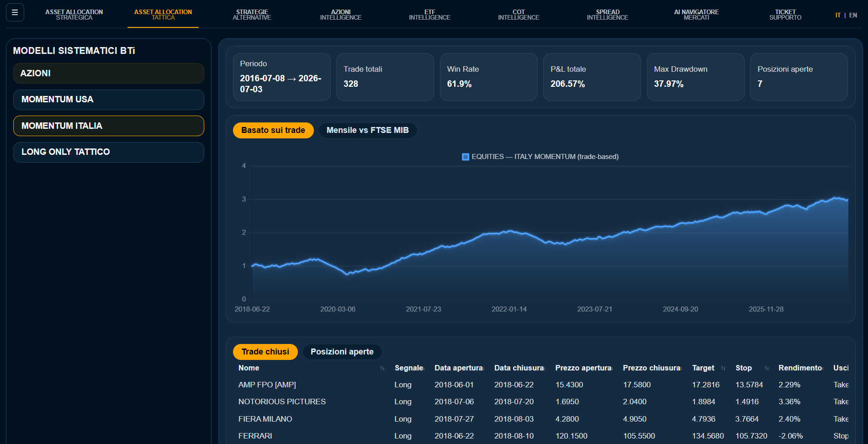Screen dimensions: 868x444
Task: Switch to the ETF Intelligence tab
Action: pos(429,15)
